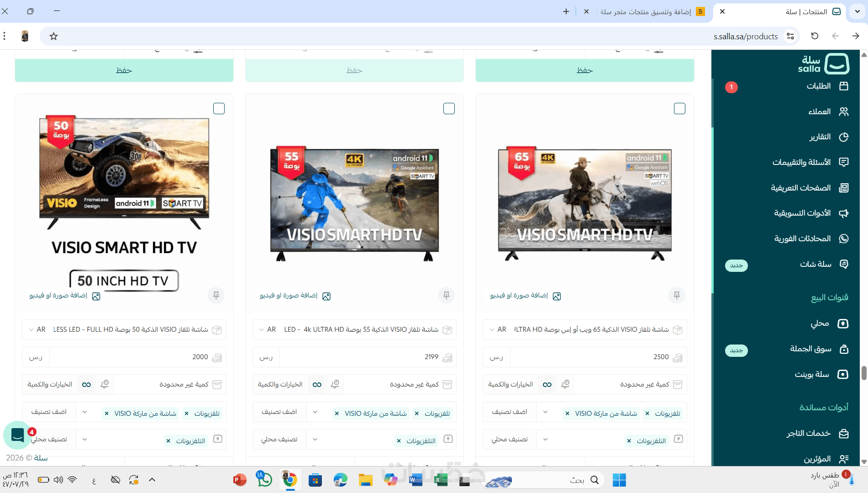Add image or video to 55-inch TV
The image size is (868, 493).
click(x=295, y=296)
